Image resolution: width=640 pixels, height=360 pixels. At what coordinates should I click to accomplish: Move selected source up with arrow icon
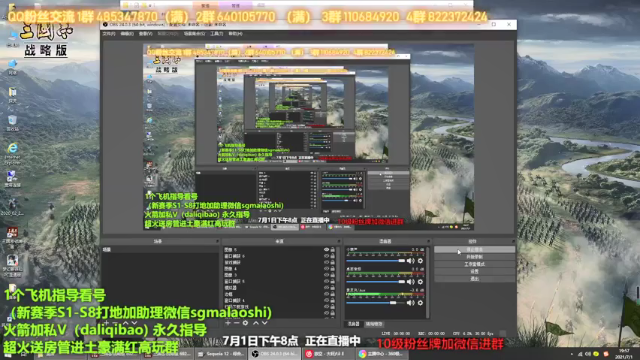[x=256, y=323]
